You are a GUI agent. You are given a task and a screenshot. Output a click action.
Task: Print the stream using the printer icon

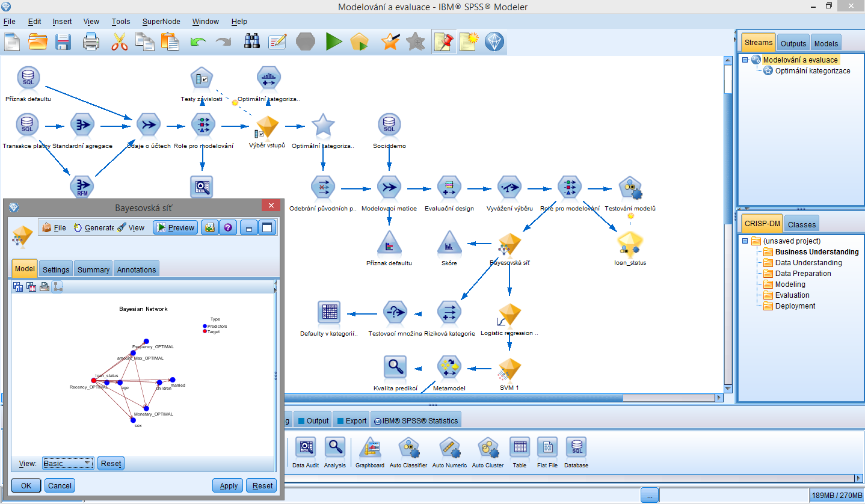(x=91, y=41)
